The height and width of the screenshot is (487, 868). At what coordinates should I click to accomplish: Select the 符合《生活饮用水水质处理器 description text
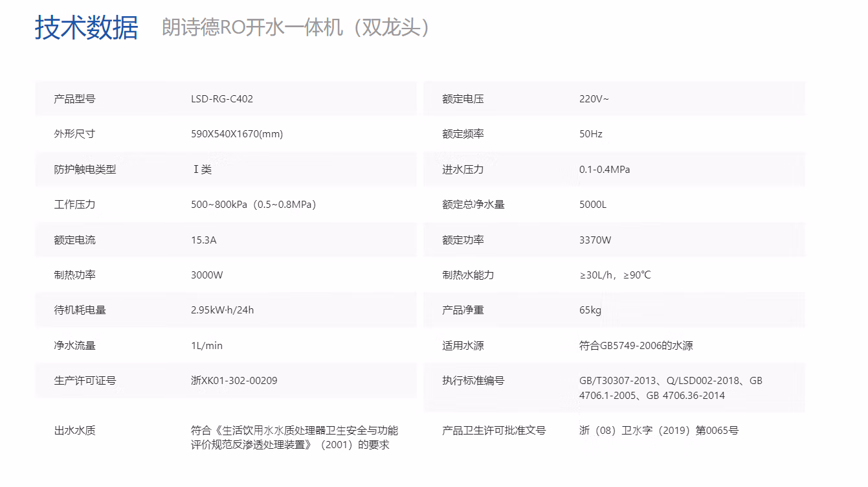[x=295, y=438]
